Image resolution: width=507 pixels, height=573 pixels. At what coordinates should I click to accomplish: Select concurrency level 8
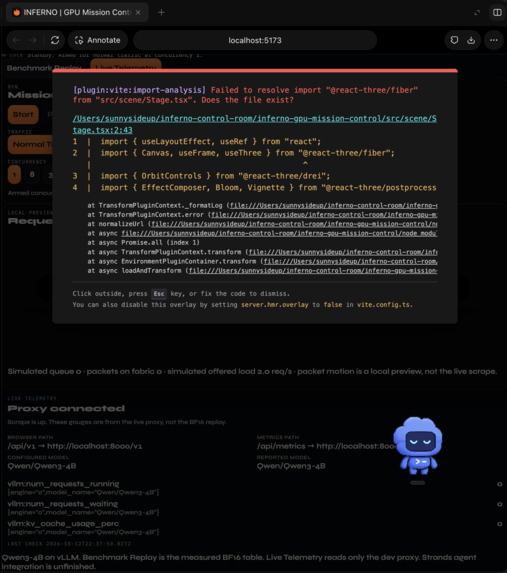point(32,175)
